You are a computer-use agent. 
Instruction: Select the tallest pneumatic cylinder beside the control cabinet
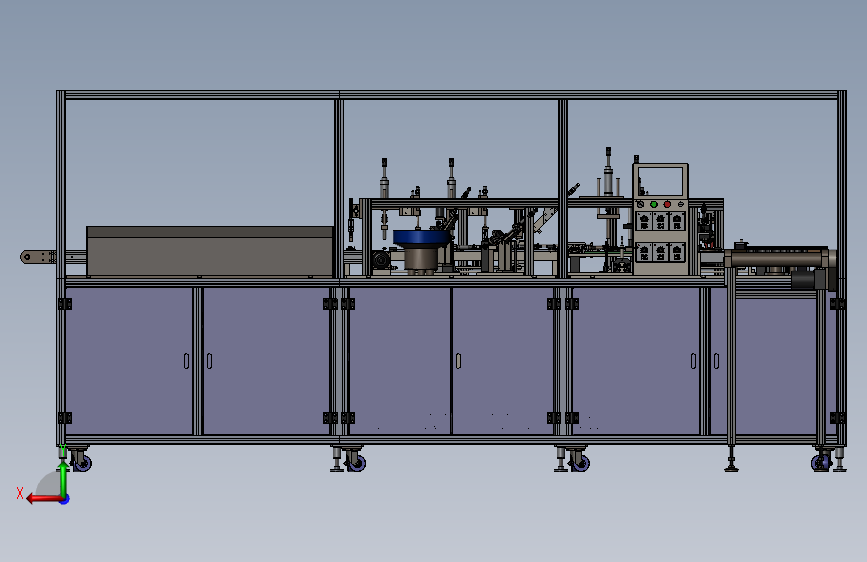coord(608,171)
